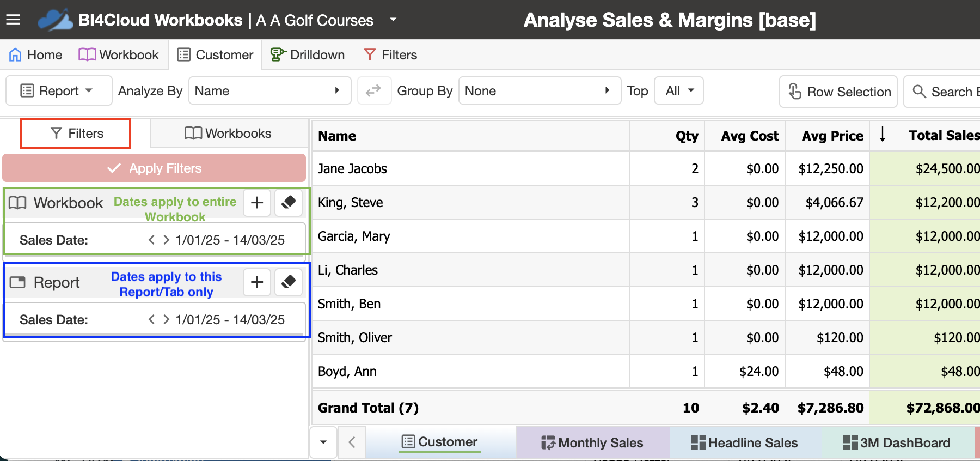
Task: Select the Customer tab in top bar
Action: pos(215,55)
